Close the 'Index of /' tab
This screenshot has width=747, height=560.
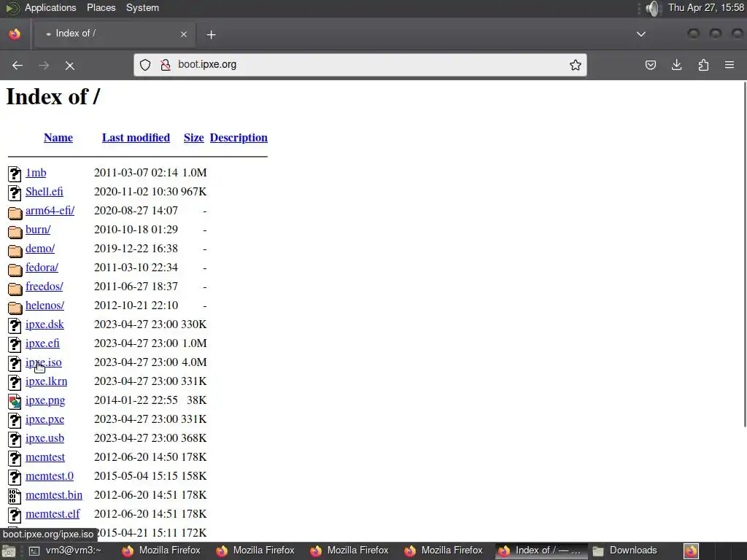coord(184,34)
